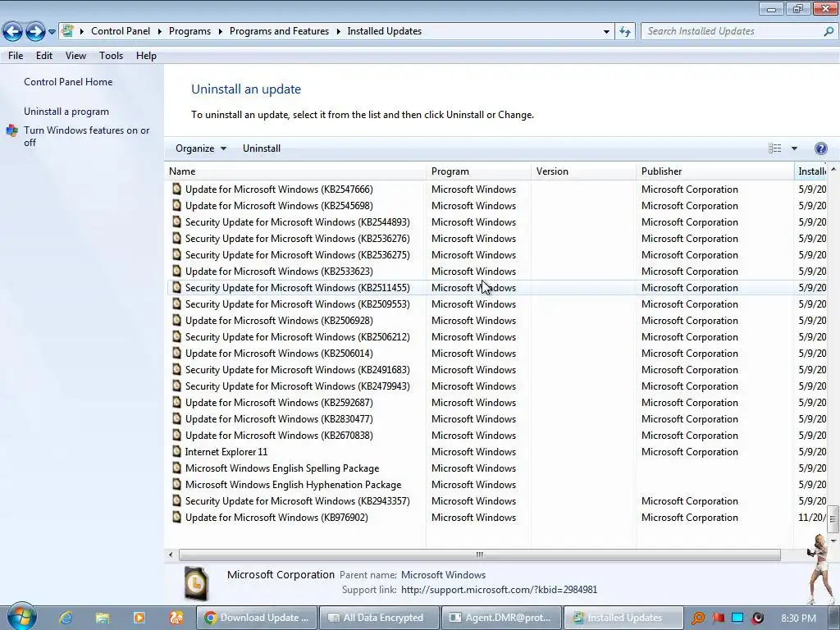Click icon of Security Update (KB2536276)
The width and height of the screenshot is (840, 630).
(177, 239)
